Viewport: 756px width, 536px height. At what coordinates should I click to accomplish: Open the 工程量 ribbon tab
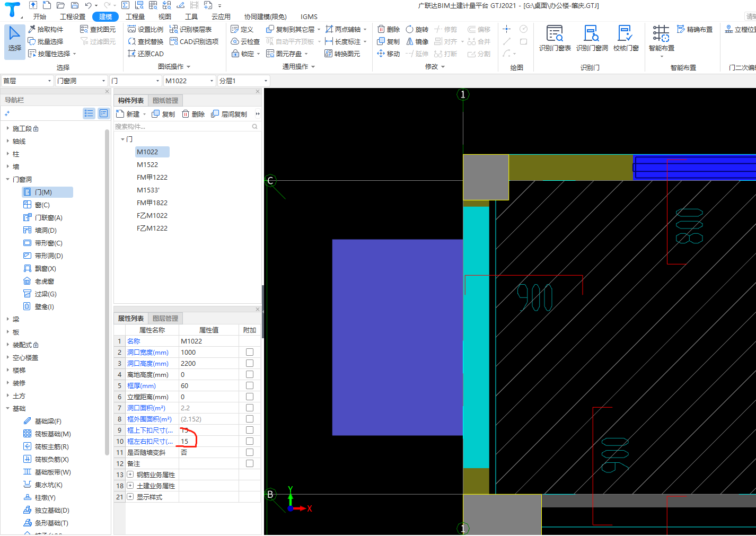click(135, 16)
